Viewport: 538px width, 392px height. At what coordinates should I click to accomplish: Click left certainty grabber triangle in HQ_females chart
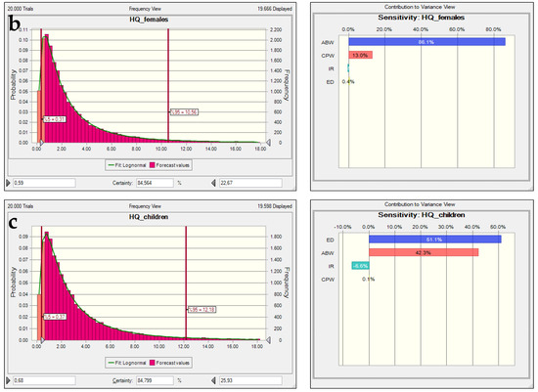42,143
